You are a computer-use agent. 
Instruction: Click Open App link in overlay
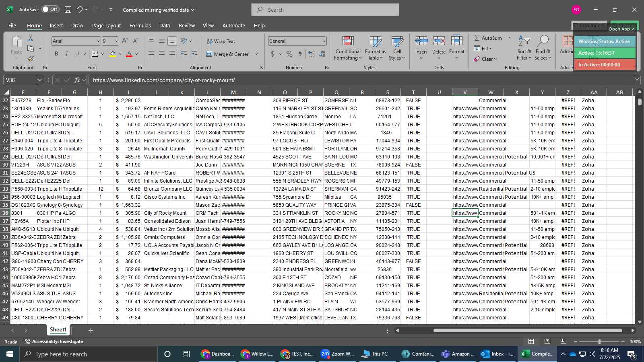coord(621,29)
